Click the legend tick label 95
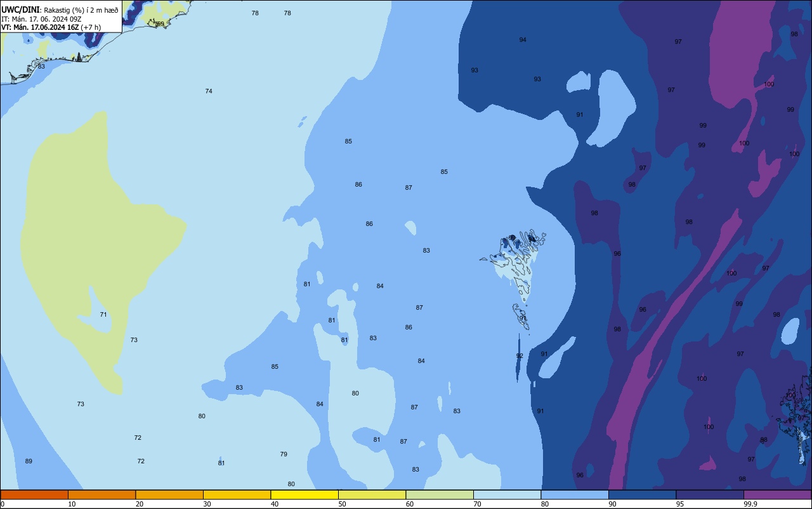 coord(679,504)
